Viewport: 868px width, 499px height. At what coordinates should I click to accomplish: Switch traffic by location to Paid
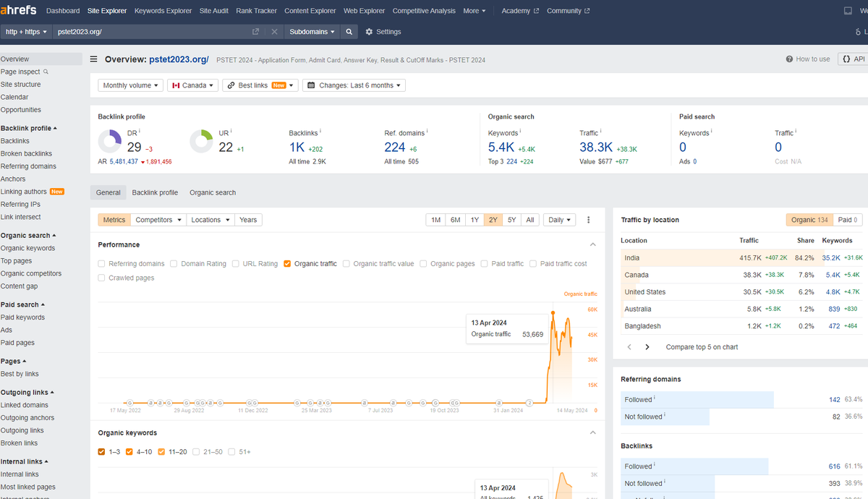(x=848, y=220)
